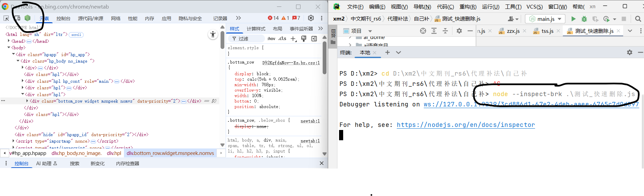Run with coverage shield icon

pyautogui.click(x=595, y=19)
